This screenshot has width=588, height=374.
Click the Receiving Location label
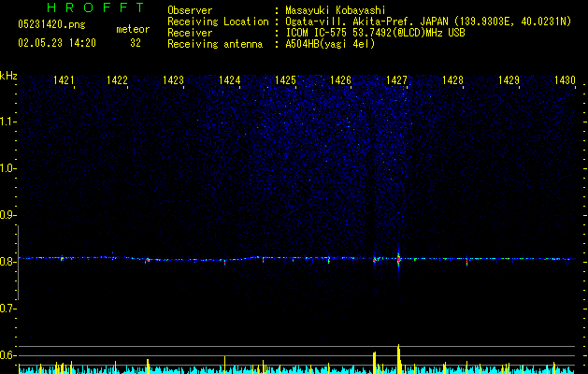(x=218, y=22)
